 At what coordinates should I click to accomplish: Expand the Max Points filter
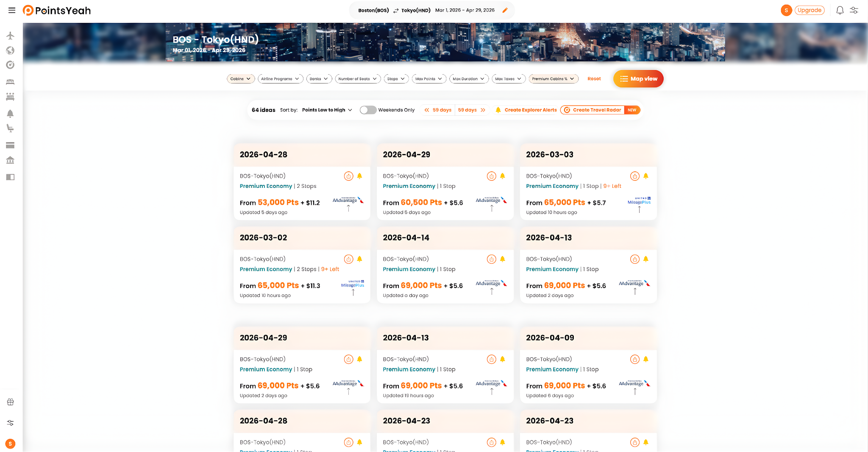[x=429, y=79]
